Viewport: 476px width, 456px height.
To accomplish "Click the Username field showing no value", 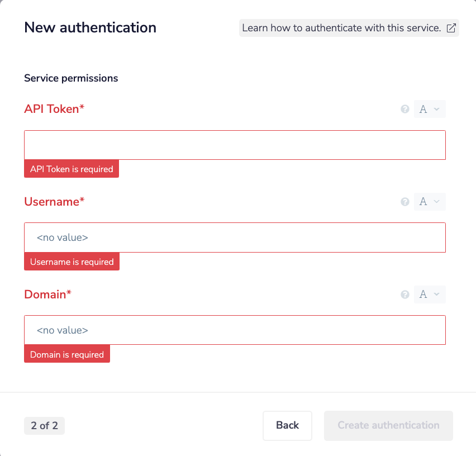I will [235, 237].
